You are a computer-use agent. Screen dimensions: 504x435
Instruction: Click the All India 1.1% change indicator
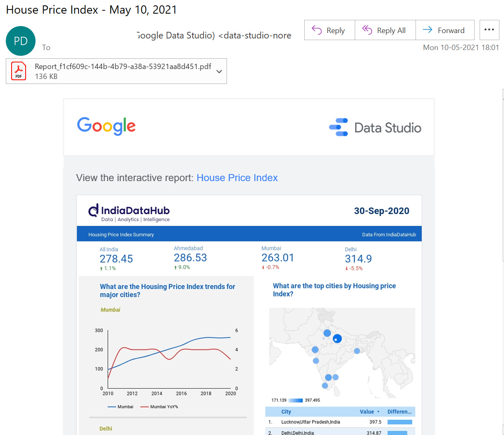108,268
